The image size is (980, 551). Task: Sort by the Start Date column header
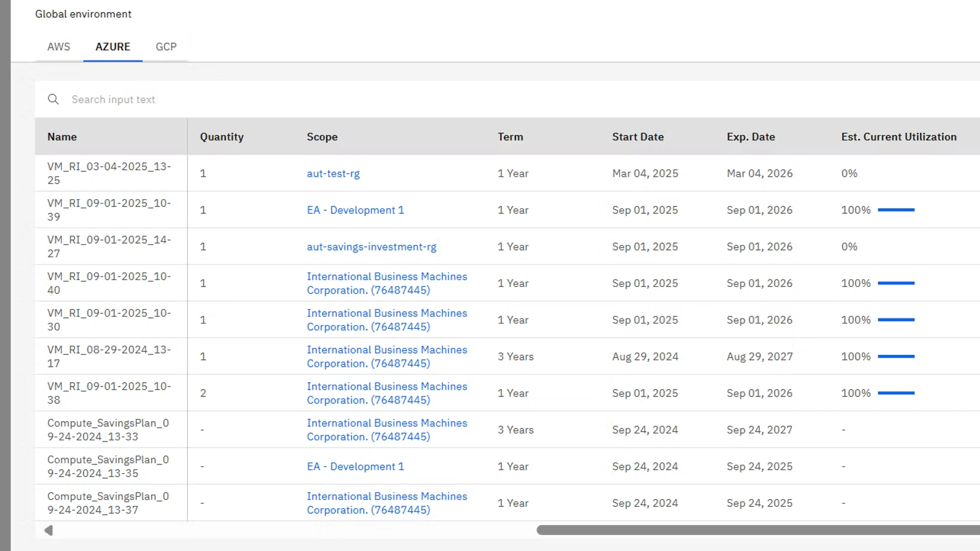[x=638, y=137]
